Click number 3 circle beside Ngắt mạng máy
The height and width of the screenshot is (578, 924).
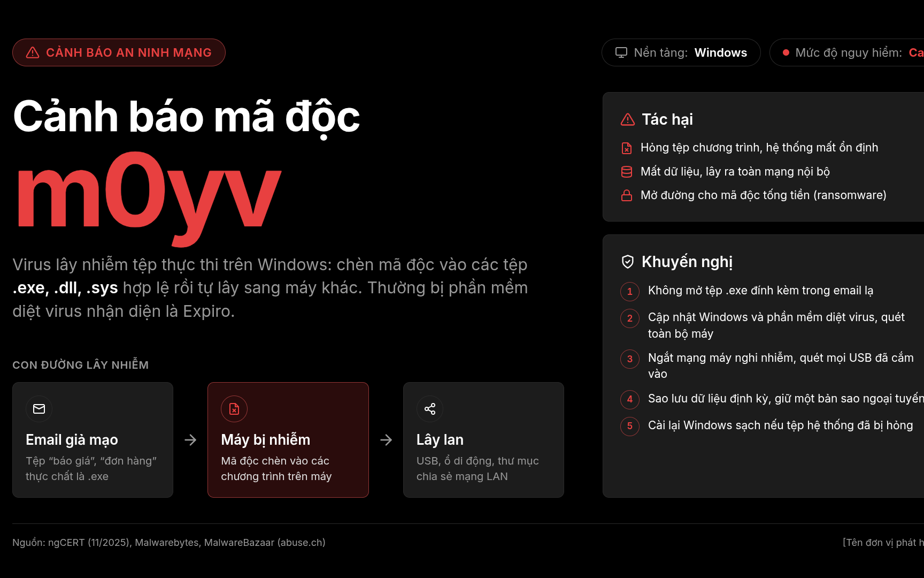[630, 359]
